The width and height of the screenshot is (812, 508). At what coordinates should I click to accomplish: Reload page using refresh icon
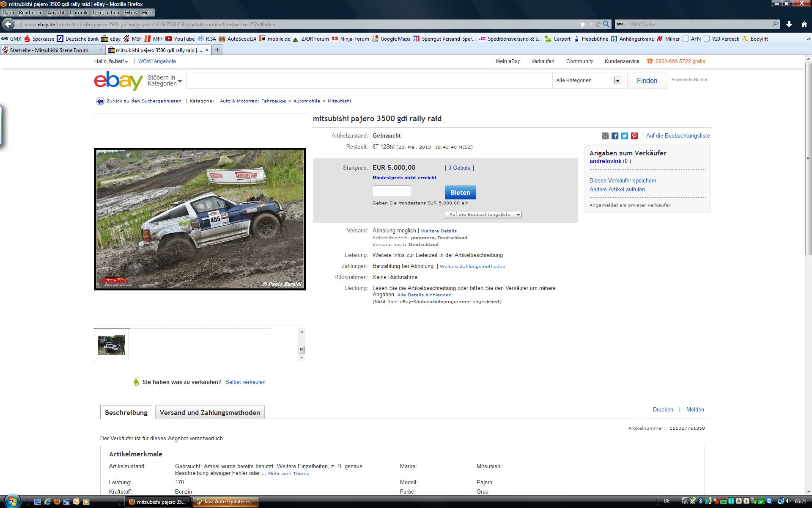(x=598, y=24)
